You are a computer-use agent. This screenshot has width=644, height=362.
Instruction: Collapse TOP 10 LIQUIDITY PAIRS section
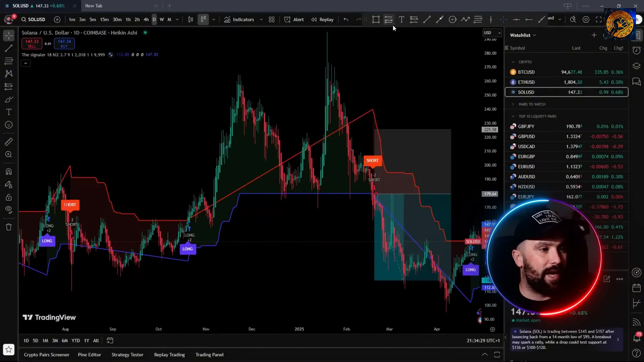(x=513, y=116)
